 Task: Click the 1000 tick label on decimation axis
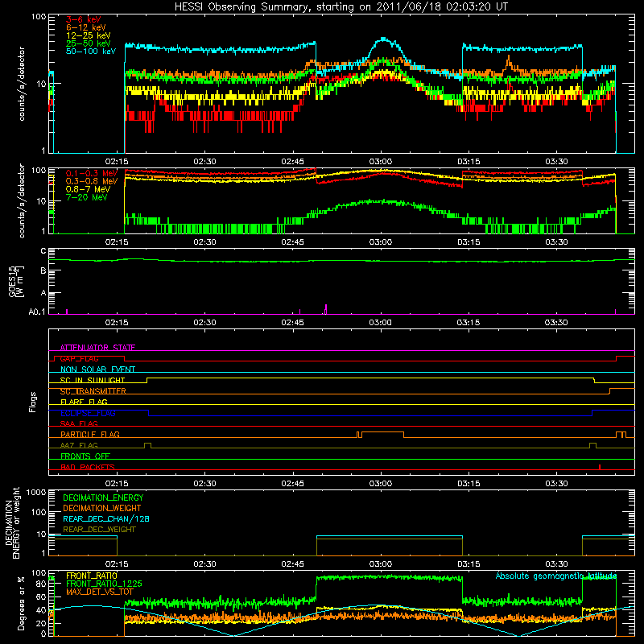coord(36,492)
